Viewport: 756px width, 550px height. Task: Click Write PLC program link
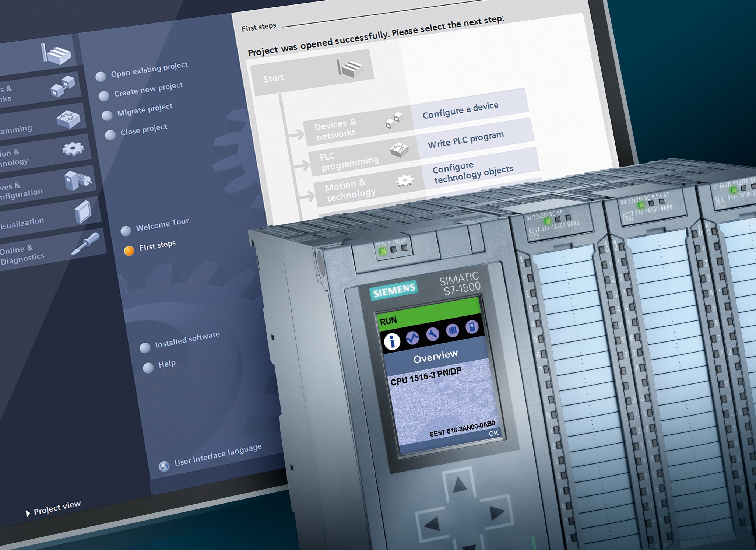coord(465,140)
